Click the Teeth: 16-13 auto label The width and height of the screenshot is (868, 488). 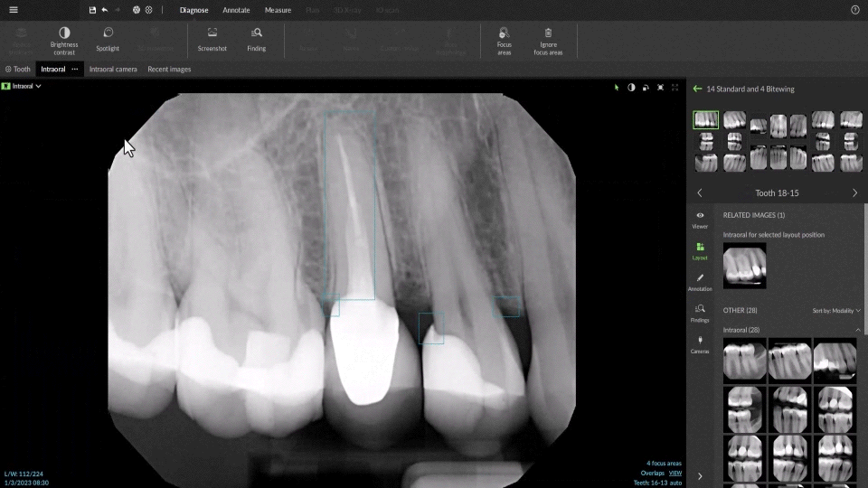pos(657,483)
